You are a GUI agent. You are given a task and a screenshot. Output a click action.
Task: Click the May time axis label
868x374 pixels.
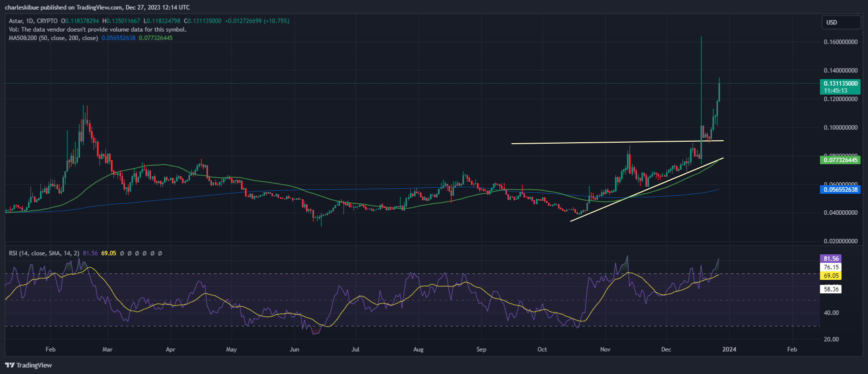tap(231, 349)
